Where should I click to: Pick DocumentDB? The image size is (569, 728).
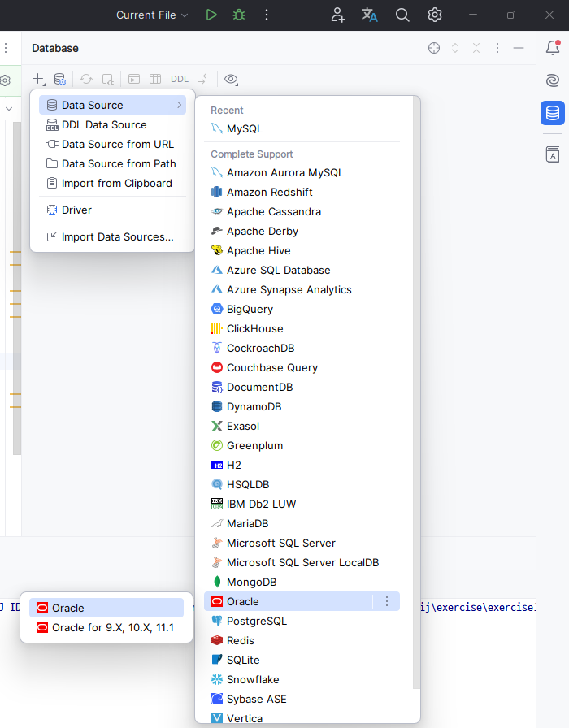pos(302,388)
